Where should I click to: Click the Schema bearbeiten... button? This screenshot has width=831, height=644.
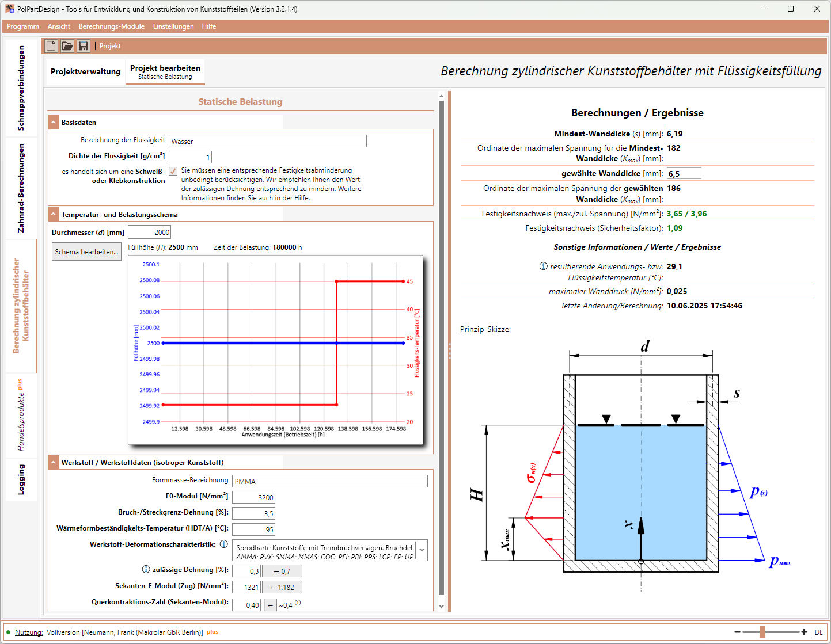pyautogui.click(x=86, y=252)
